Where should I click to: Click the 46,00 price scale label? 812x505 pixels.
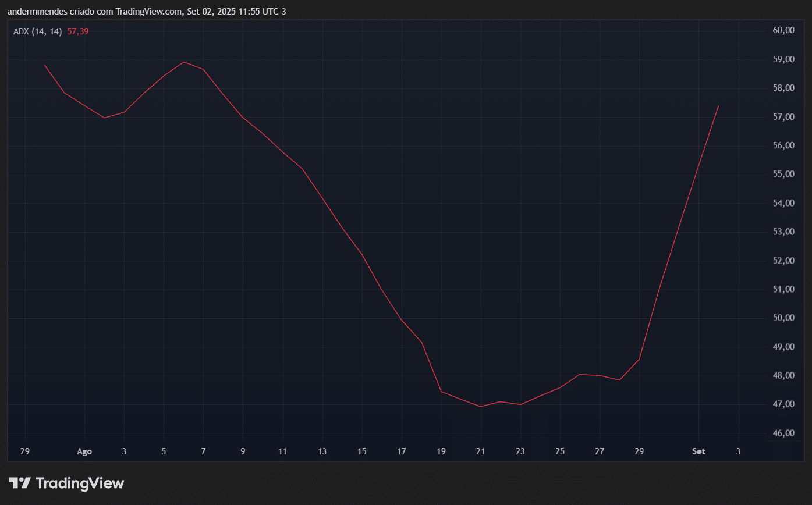pos(783,433)
